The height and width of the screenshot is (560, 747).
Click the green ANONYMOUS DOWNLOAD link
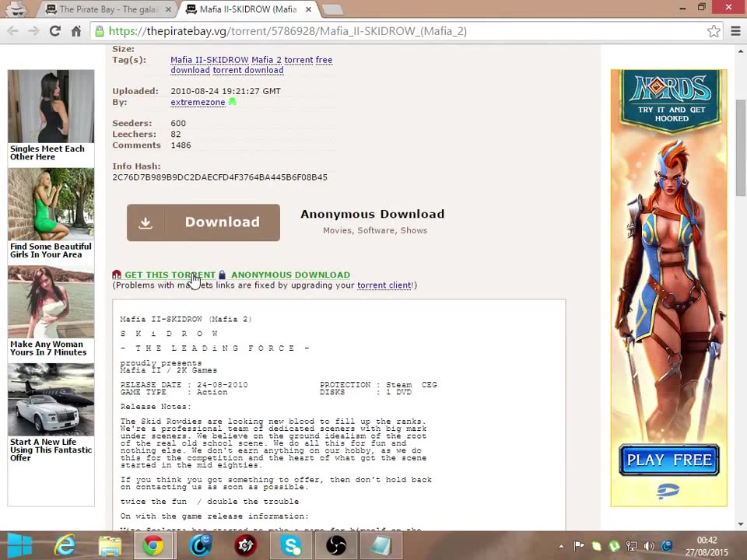[x=290, y=275]
